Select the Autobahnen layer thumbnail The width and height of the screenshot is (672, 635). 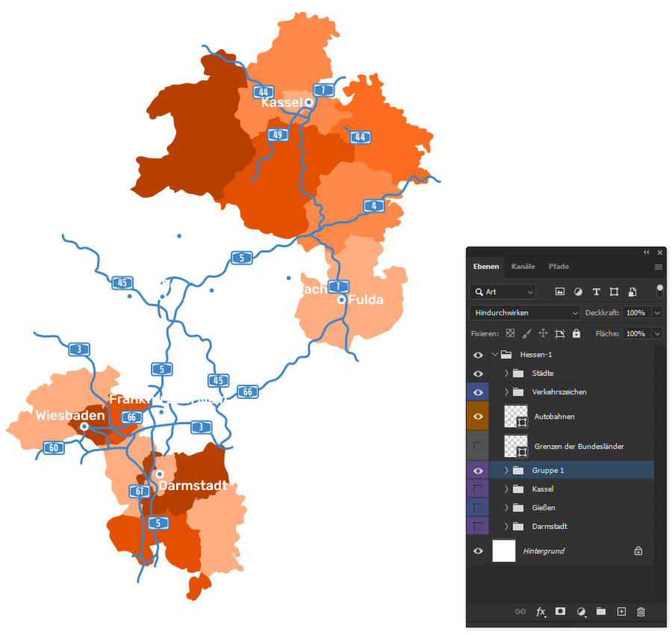click(x=516, y=416)
